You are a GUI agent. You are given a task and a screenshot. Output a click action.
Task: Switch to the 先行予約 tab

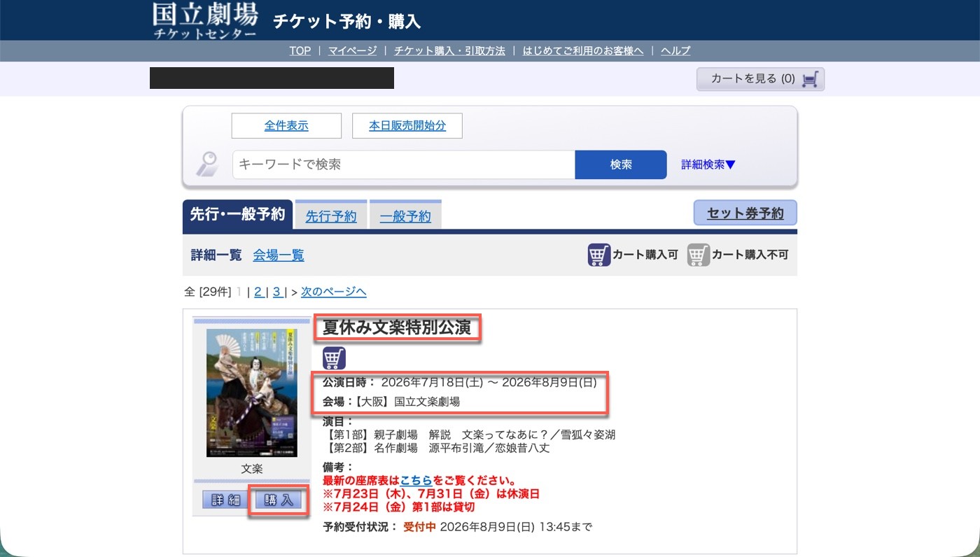(331, 216)
